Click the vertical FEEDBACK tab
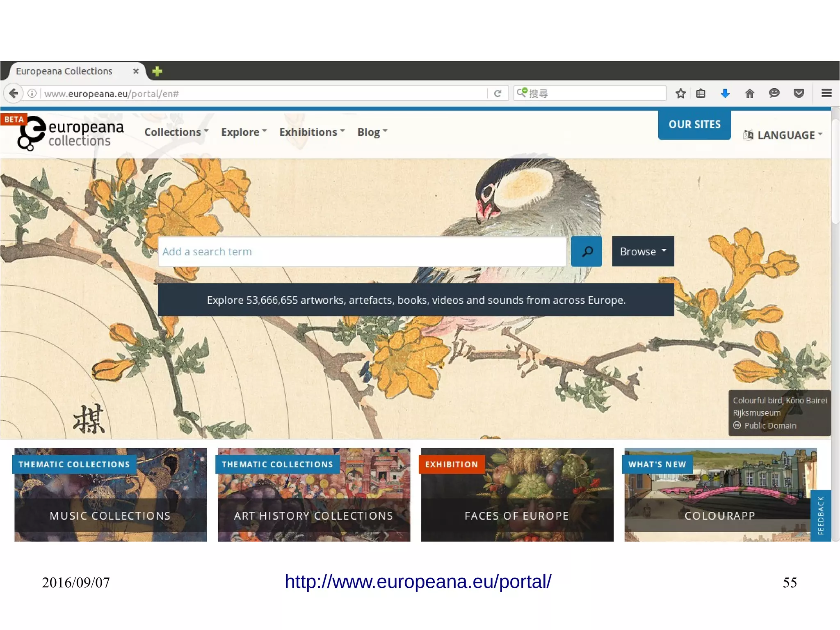 coord(821,515)
